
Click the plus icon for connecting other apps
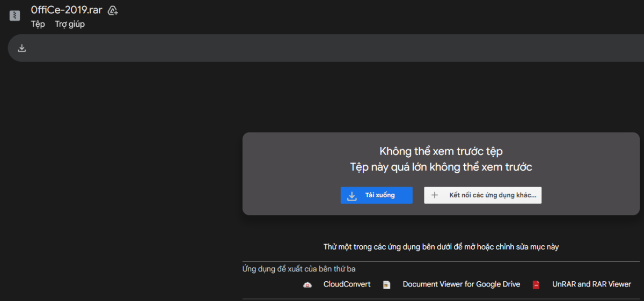tap(435, 195)
